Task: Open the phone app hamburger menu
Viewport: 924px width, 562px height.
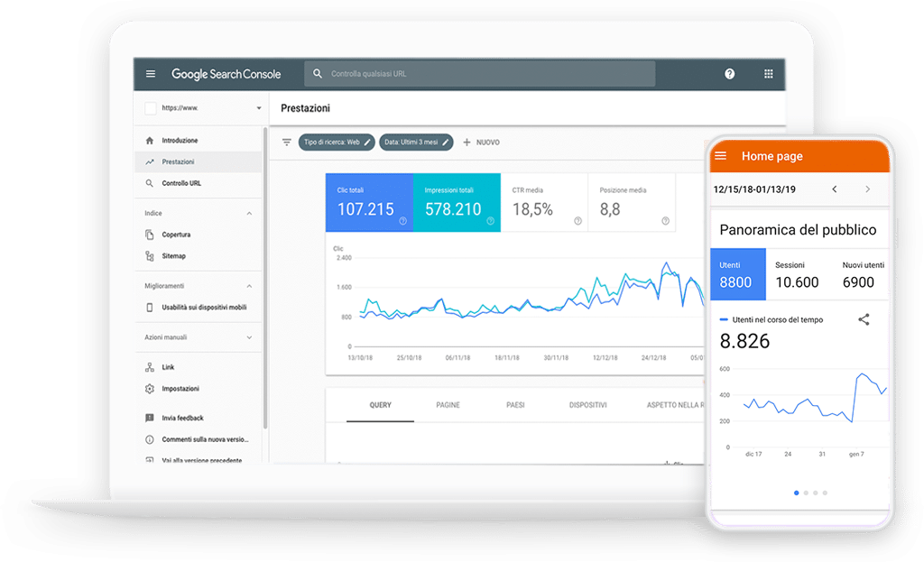Action: click(721, 156)
